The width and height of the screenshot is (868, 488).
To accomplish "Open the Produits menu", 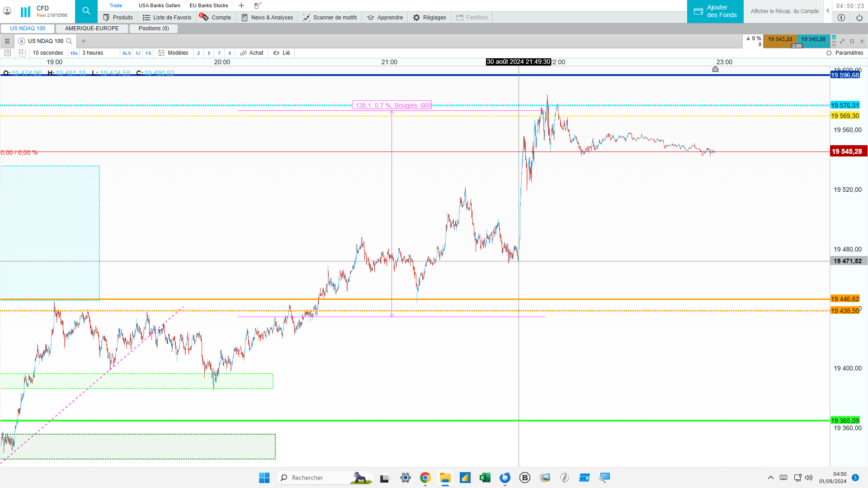I will [x=118, y=18].
